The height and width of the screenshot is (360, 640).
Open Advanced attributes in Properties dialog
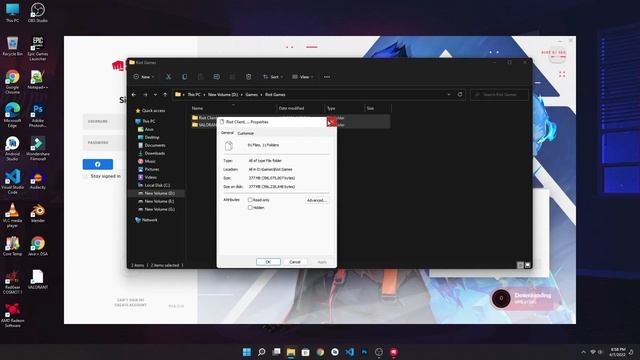tap(317, 200)
